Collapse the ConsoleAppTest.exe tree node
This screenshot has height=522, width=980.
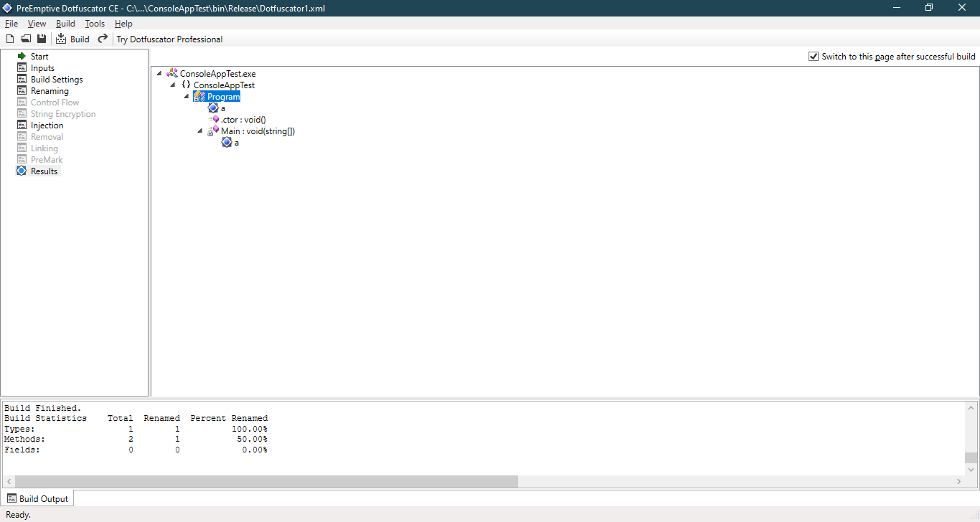point(159,72)
